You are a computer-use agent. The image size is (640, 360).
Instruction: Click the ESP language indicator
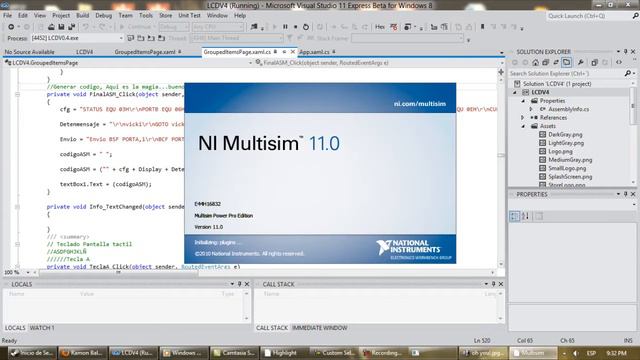pos(591,353)
